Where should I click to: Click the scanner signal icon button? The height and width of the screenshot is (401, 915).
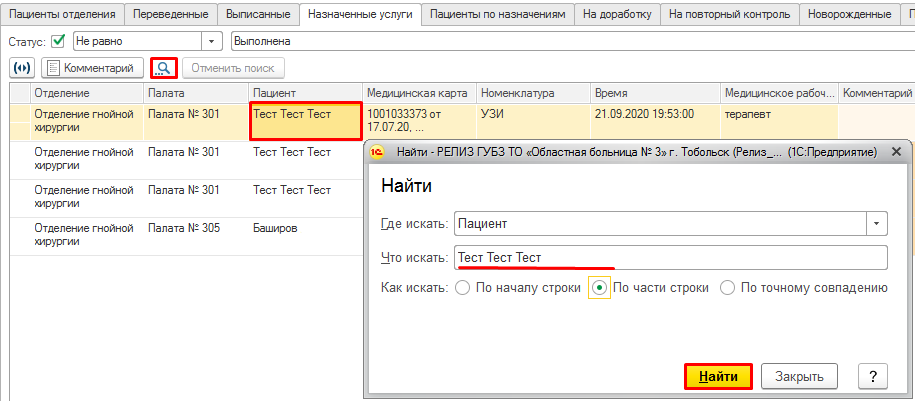[22, 68]
